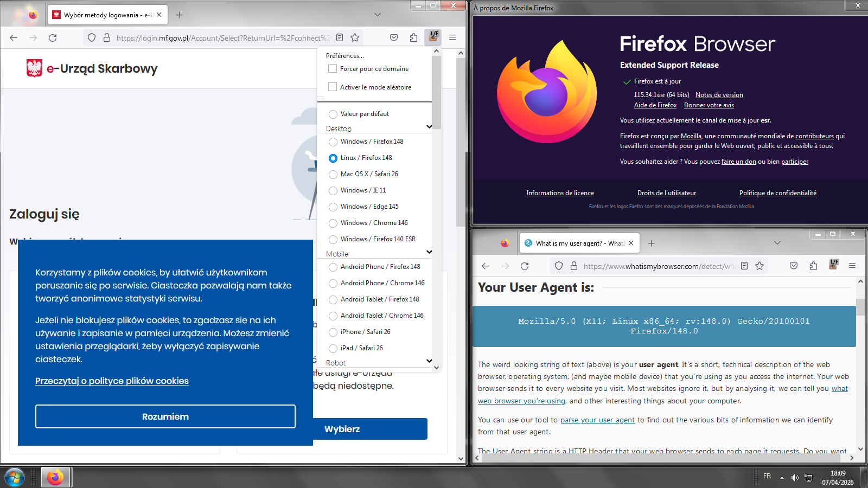The width and height of the screenshot is (868, 488).
Task: Go back in the e-Urząd Skarbowy window
Action: 14,38
